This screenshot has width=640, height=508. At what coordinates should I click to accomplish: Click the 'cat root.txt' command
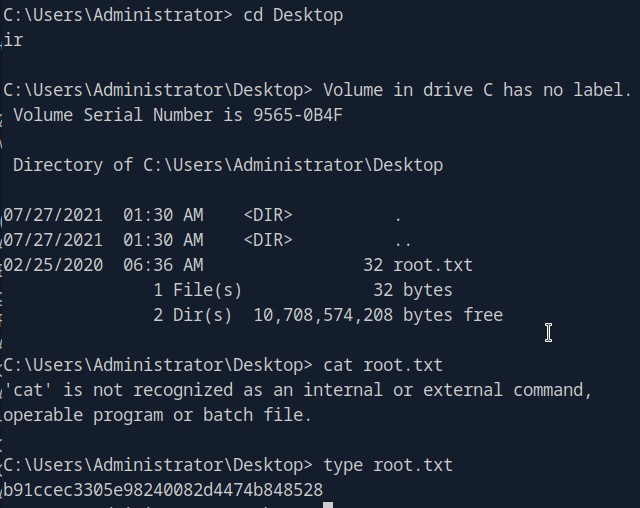coord(383,365)
